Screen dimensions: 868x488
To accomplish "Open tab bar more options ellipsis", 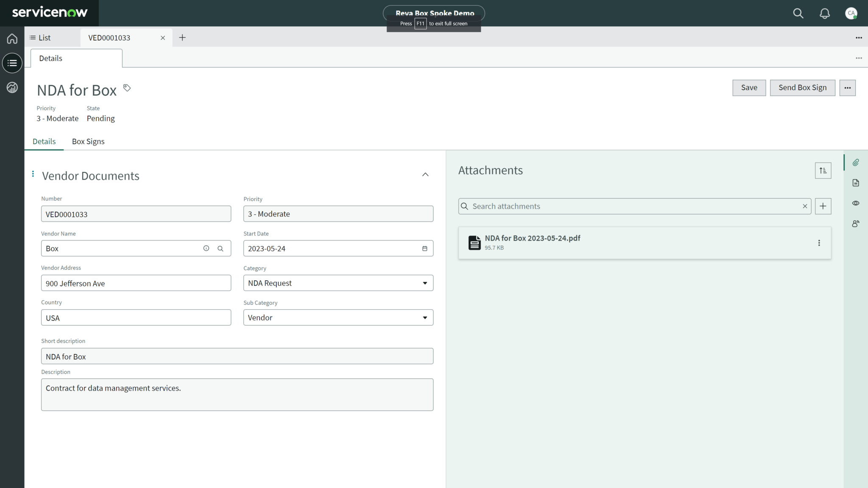I will click(859, 38).
